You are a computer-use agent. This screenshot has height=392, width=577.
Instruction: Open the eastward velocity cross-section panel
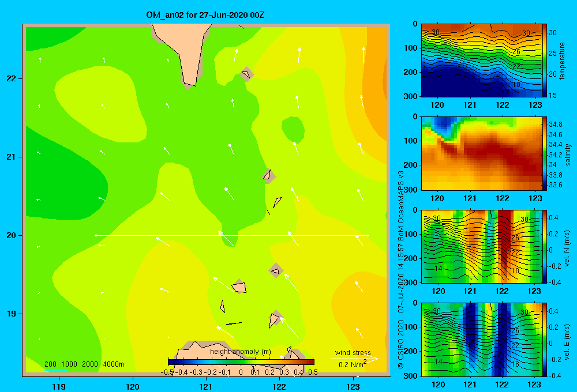[x=481, y=339]
